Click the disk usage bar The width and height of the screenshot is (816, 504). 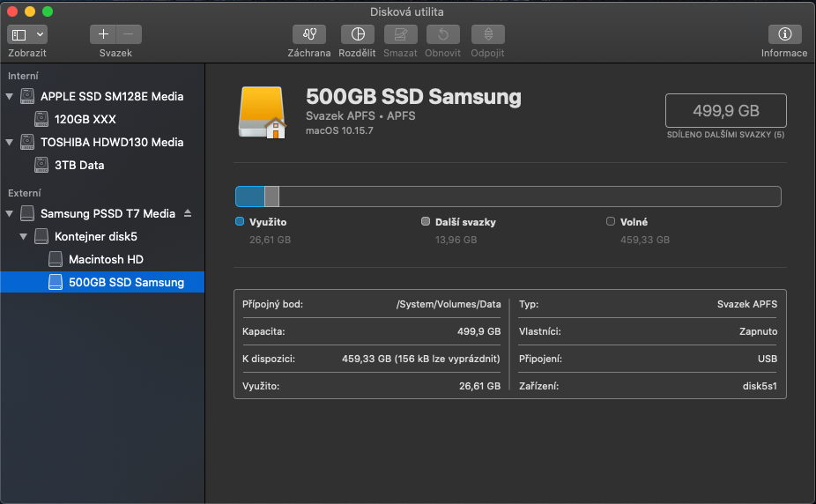coord(508,196)
